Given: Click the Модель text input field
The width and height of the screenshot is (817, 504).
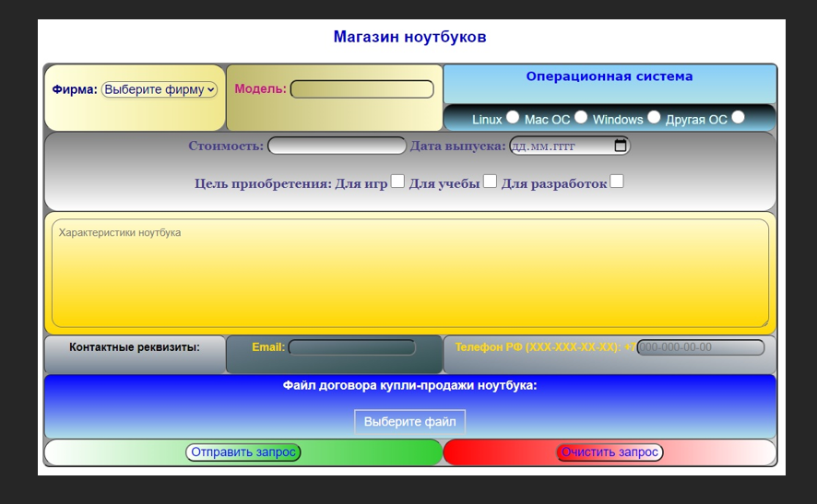Looking at the screenshot, I should tap(361, 89).
